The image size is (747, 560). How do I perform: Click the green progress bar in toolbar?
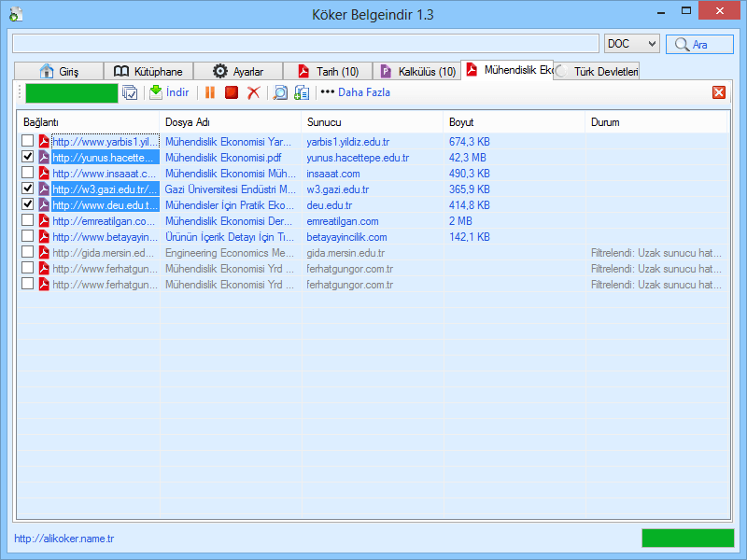pos(71,92)
